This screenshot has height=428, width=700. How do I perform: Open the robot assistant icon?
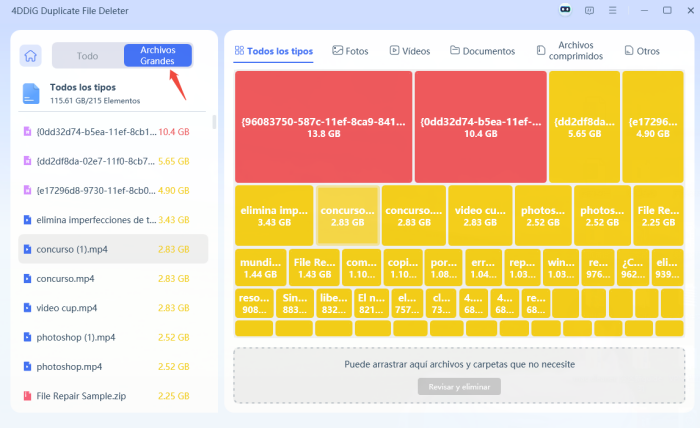pyautogui.click(x=565, y=10)
